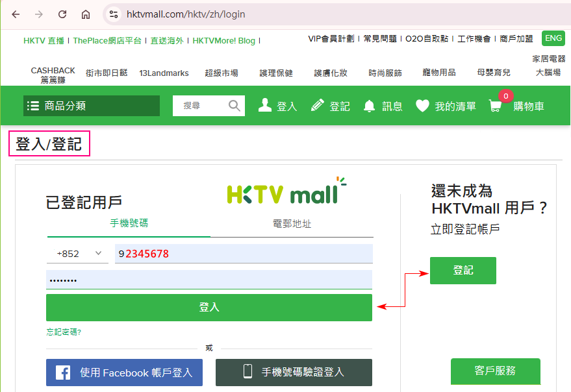Screen dimensions: 571x392
Task: Click the user login icon in header
Action: [x=265, y=105]
